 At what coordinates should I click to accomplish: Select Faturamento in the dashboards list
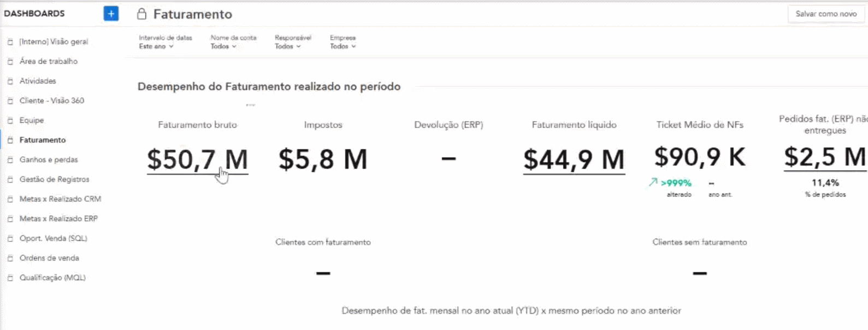click(x=43, y=140)
